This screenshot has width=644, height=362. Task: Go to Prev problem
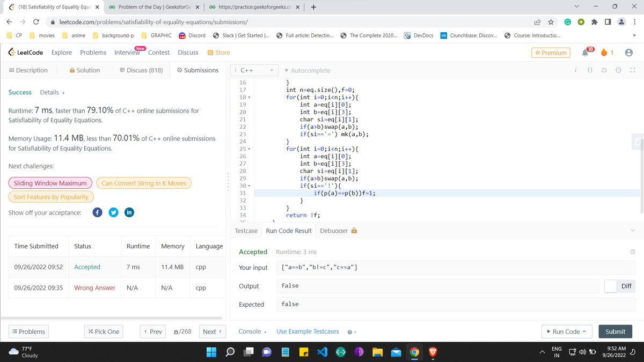153,331
